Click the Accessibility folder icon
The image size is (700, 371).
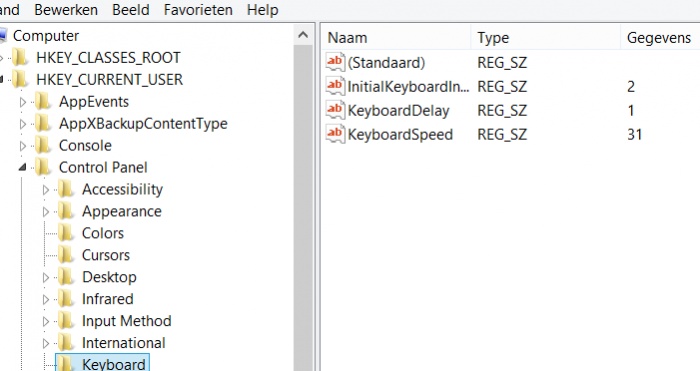[66, 189]
